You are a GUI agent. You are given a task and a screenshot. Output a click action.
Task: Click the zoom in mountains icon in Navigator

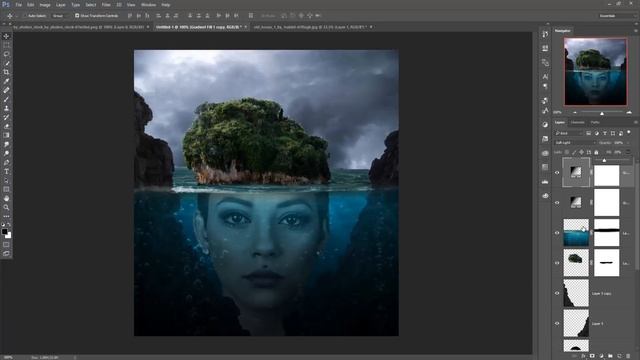(x=629, y=113)
